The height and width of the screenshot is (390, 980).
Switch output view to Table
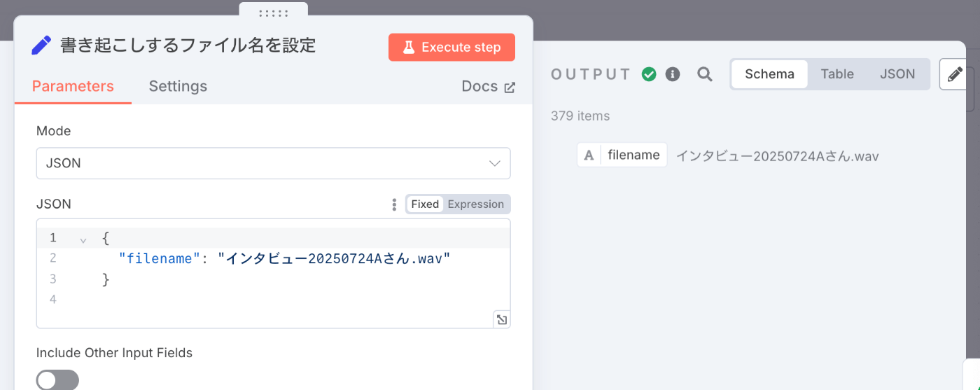[837, 74]
